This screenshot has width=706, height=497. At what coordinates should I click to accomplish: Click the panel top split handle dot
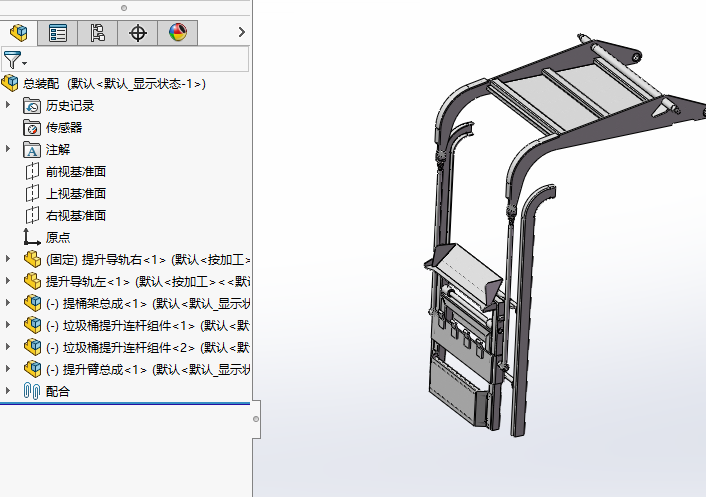pyautogui.click(x=124, y=8)
